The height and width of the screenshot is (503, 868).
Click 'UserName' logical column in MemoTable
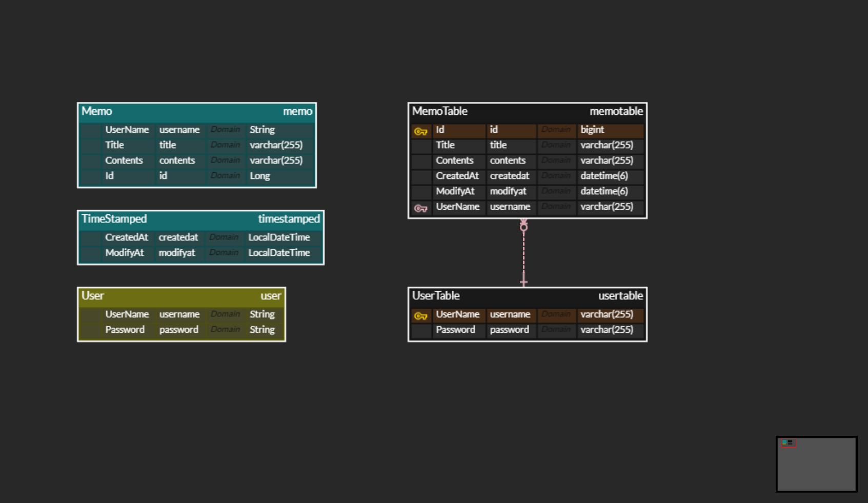pos(458,207)
